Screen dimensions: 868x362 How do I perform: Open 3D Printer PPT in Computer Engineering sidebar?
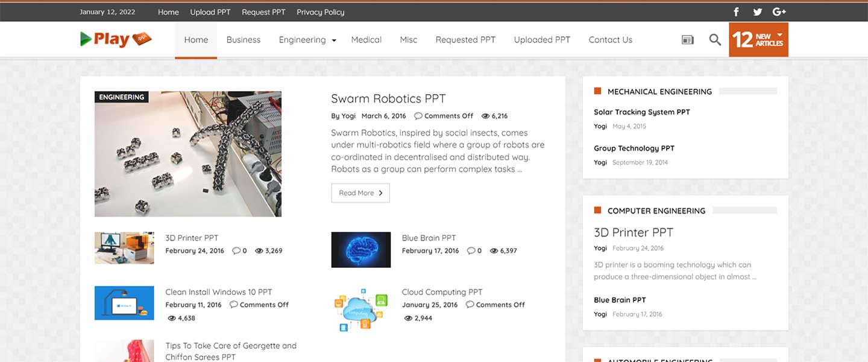pyautogui.click(x=634, y=233)
